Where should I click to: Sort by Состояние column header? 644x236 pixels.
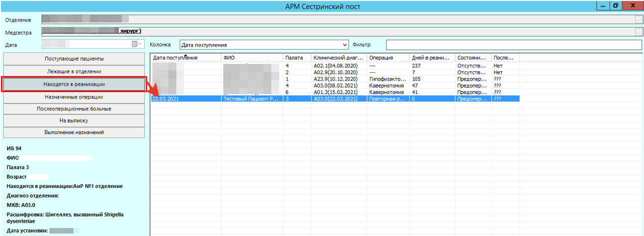[x=473, y=58]
